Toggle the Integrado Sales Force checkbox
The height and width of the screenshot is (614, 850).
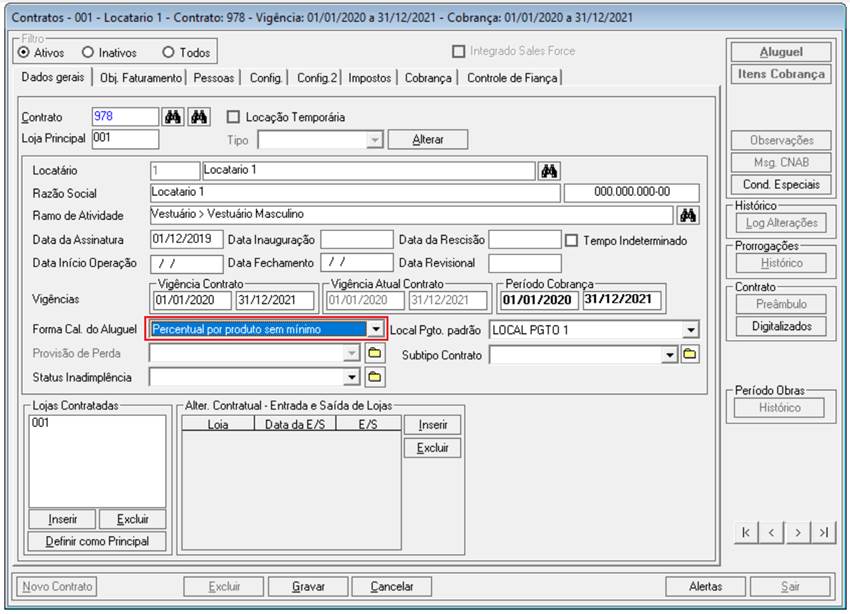(459, 51)
